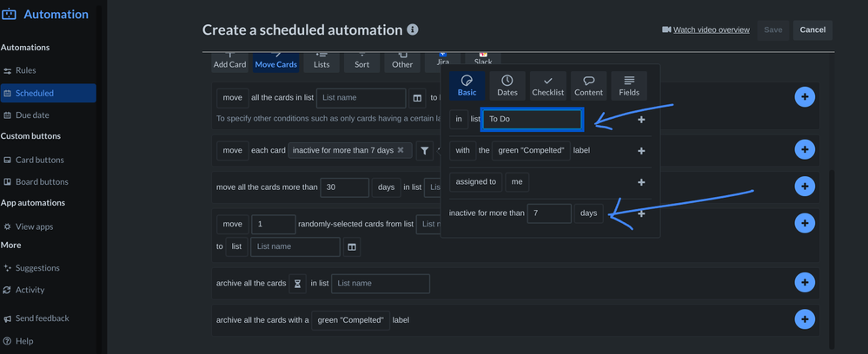Image resolution: width=868 pixels, height=354 pixels.
Task: Open the Slack action tab
Action: coord(483,60)
